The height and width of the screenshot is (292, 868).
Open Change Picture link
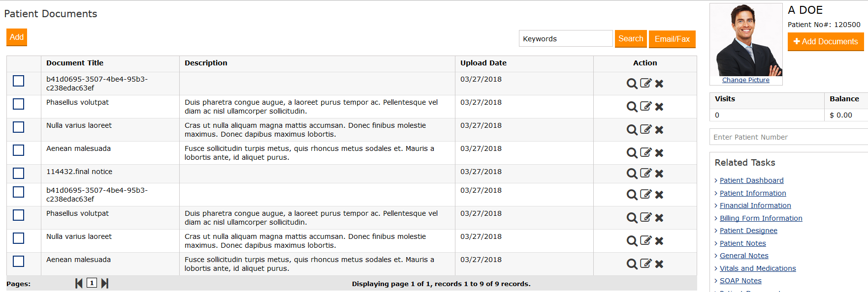coord(745,80)
